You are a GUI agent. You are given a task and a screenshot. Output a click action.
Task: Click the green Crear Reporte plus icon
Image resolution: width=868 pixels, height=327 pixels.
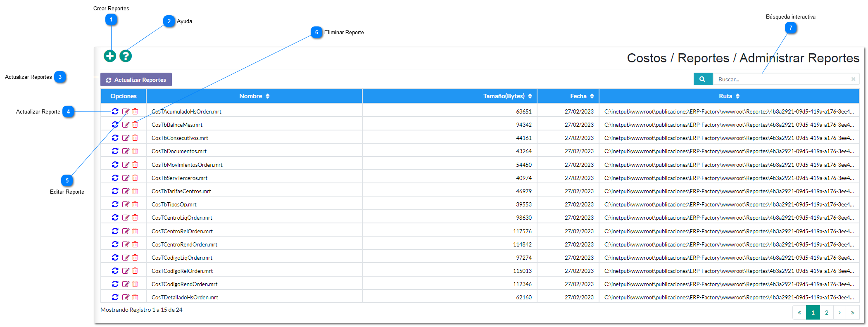coord(110,56)
